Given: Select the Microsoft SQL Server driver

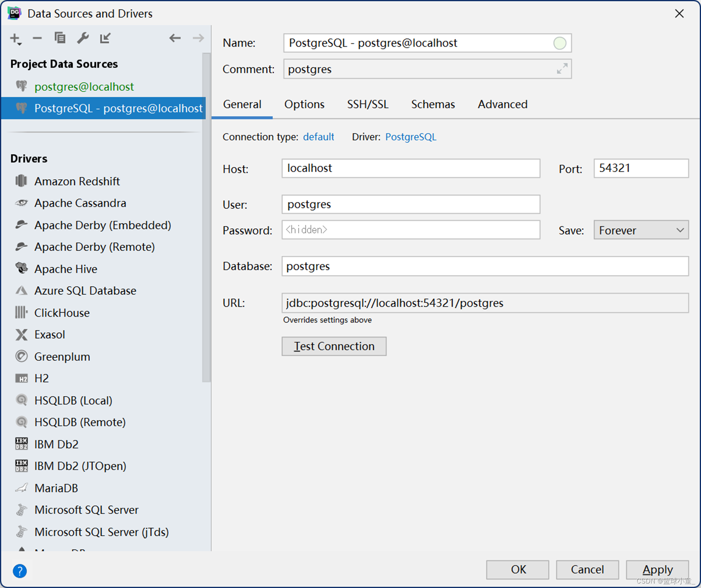Looking at the screenshot, I should click(86, 509).
